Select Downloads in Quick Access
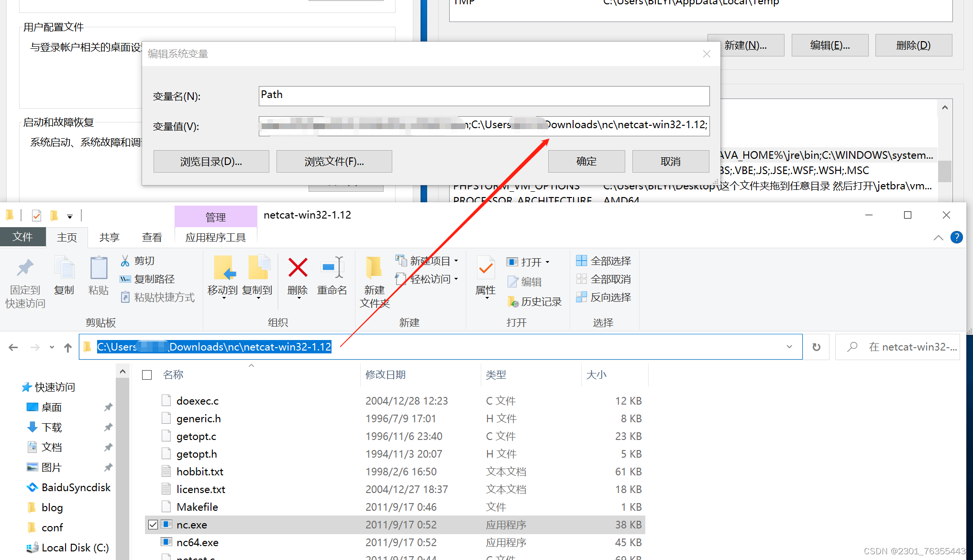The image size is (973, 560). [51, 427]
